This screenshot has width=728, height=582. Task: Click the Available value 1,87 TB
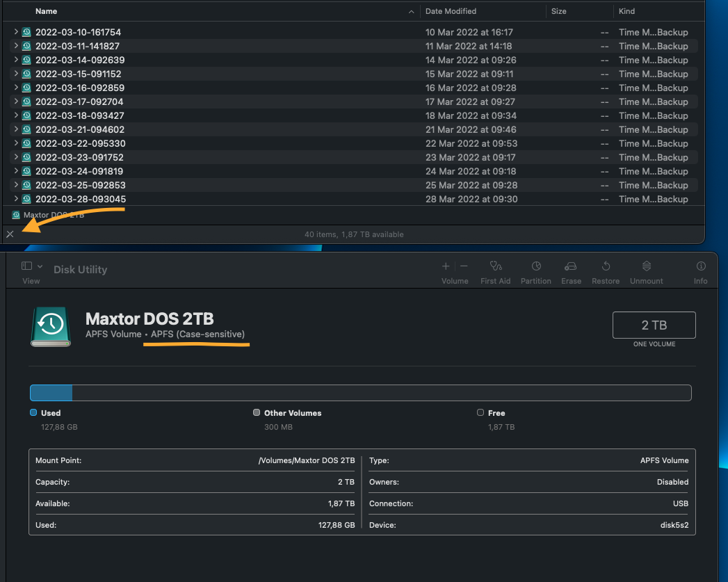pyautogui.click(x=341, y=503)
